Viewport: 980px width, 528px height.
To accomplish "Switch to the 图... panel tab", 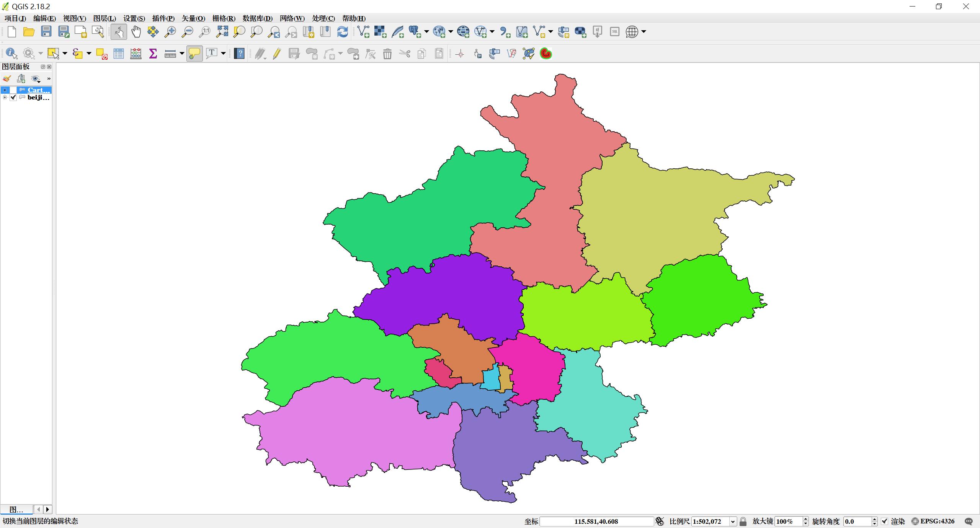I will pyautogui.click(x=16, y=510).
